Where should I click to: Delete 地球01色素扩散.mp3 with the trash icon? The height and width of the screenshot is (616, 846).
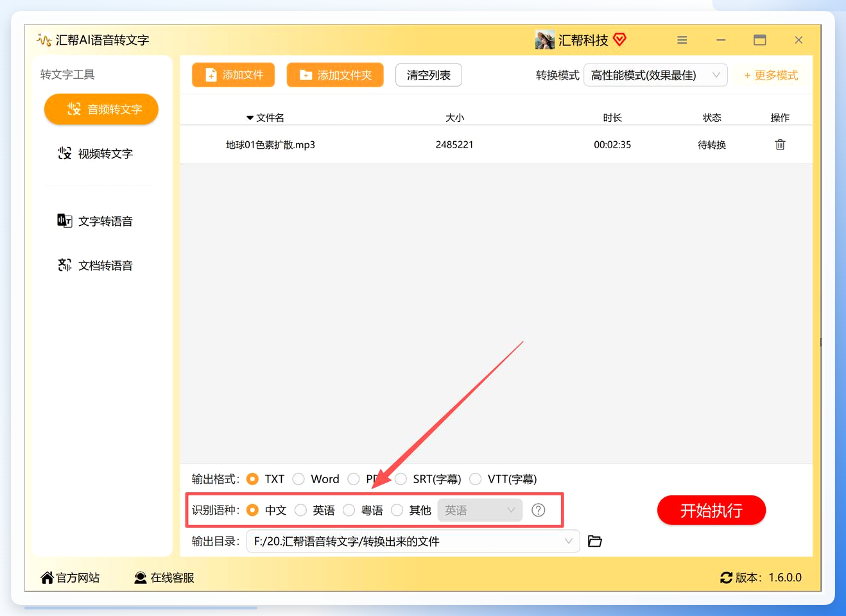click(x=780, y=144)
